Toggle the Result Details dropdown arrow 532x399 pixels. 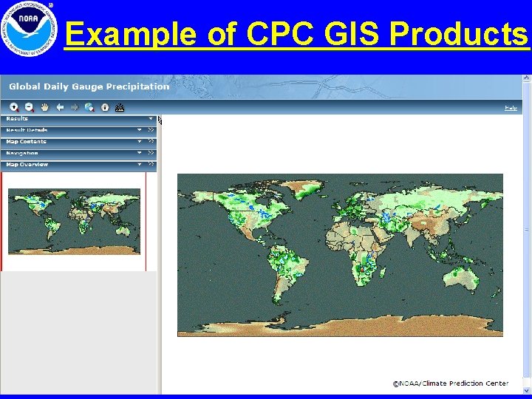click(139, 129)
